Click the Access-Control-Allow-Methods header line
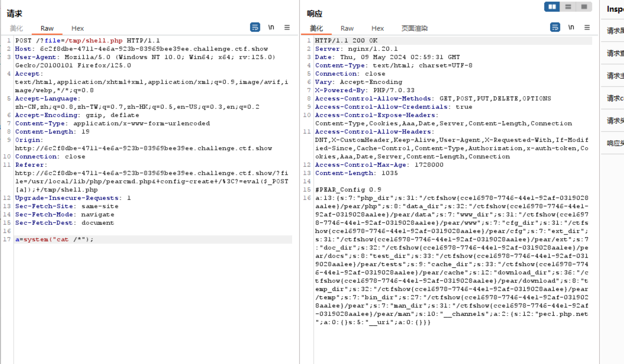 433,98
